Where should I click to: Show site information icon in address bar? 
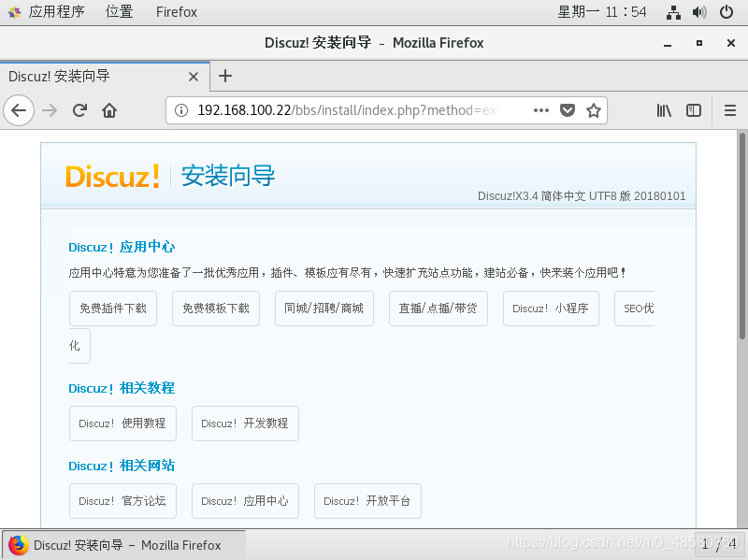pos(181,110)
